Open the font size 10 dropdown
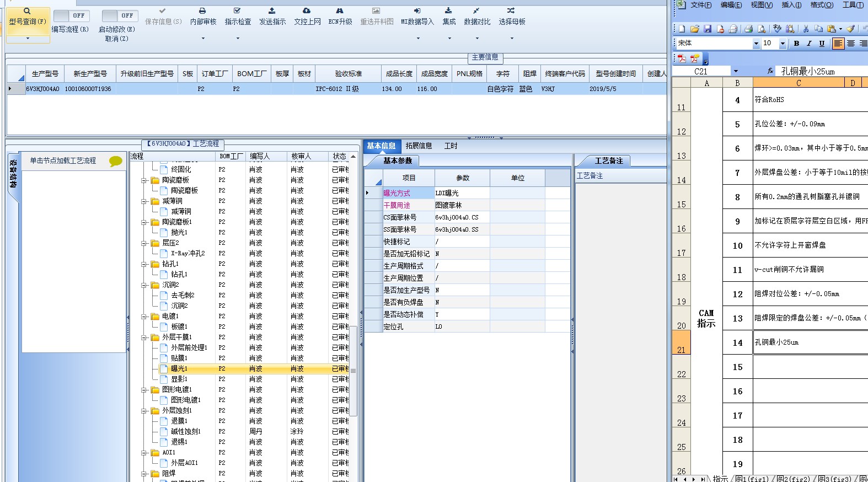Image resolution: width=868 pixels, height=482 pixels. (783, 44)
